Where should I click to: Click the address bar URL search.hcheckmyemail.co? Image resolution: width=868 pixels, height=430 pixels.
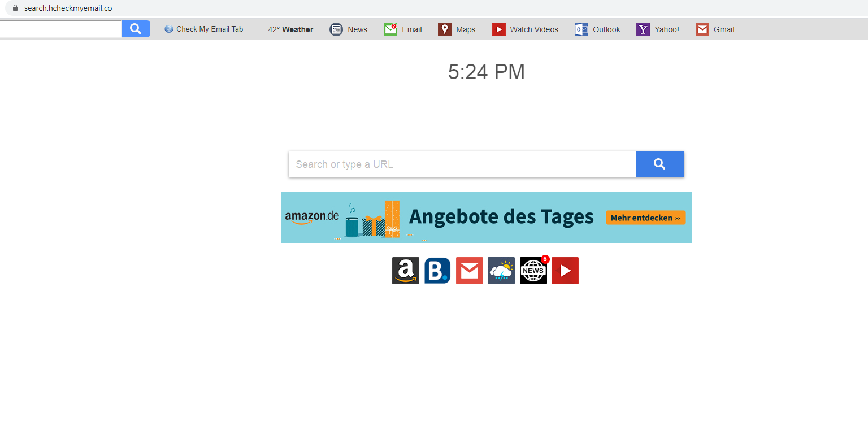pos(68,8)
